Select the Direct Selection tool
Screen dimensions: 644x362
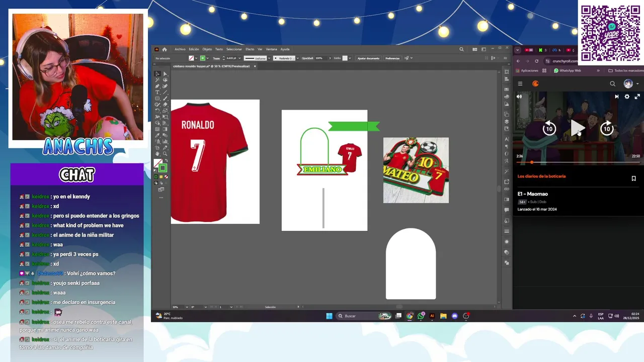pos(165,73)
